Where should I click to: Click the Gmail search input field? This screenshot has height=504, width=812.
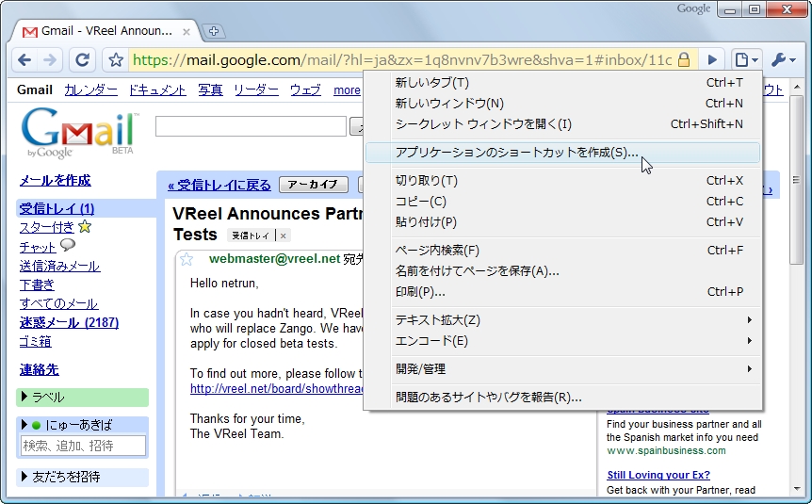[x=251, y=126]
